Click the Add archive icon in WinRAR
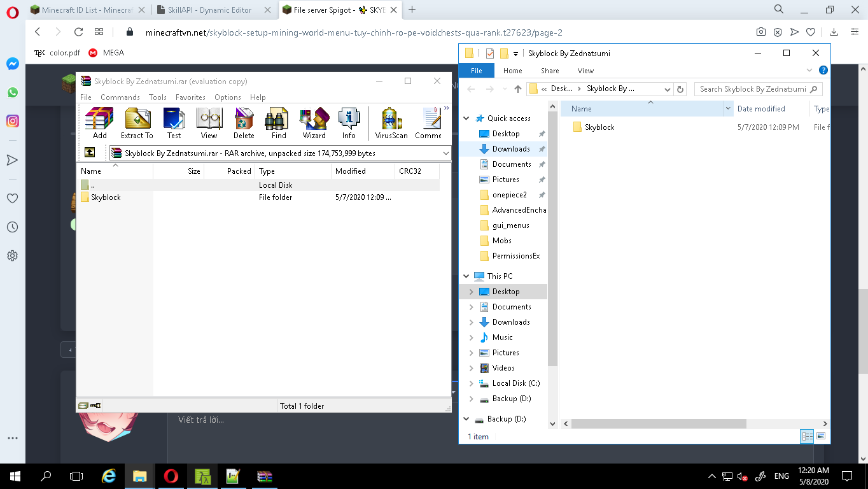Screen dimensions: 868x489 (99, 123)
